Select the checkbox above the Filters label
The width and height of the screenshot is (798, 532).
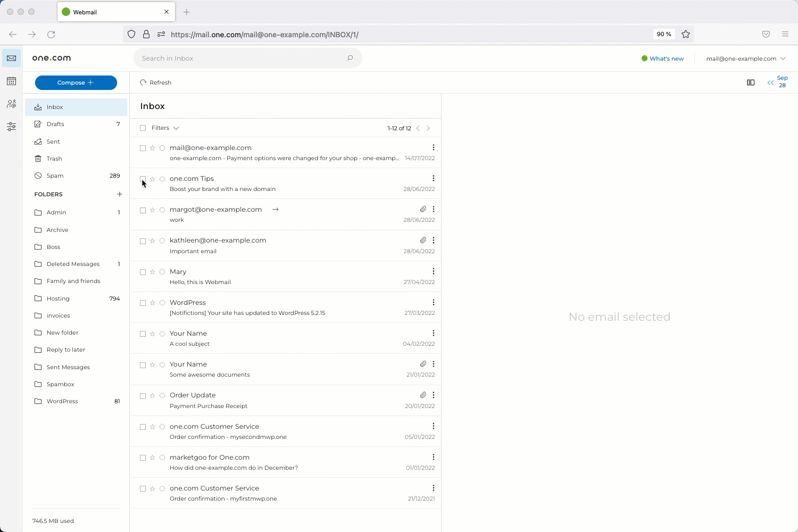143,128
